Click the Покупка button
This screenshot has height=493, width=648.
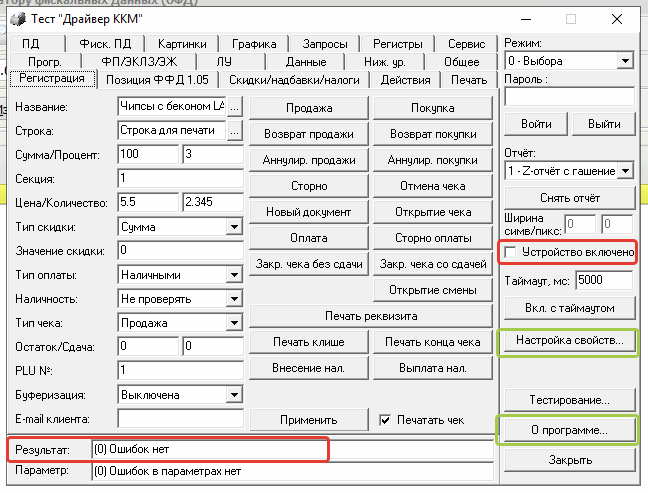pyautogui.click(x=433, y=108)
